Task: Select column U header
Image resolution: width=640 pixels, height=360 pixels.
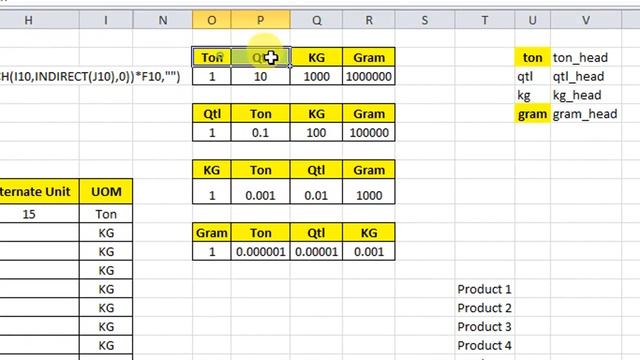Action: [532, 20]
